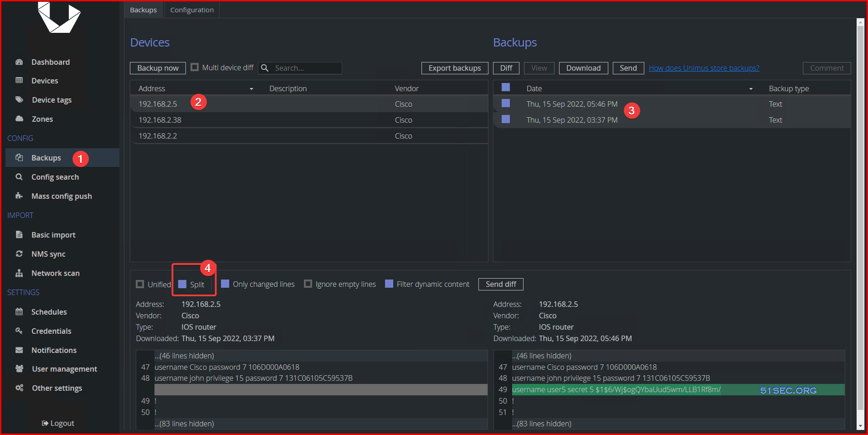The width and height of the screenshot is (868, 435).
Task: Toggle select-all checkbox in Backups header
Action: click(506, 88)
